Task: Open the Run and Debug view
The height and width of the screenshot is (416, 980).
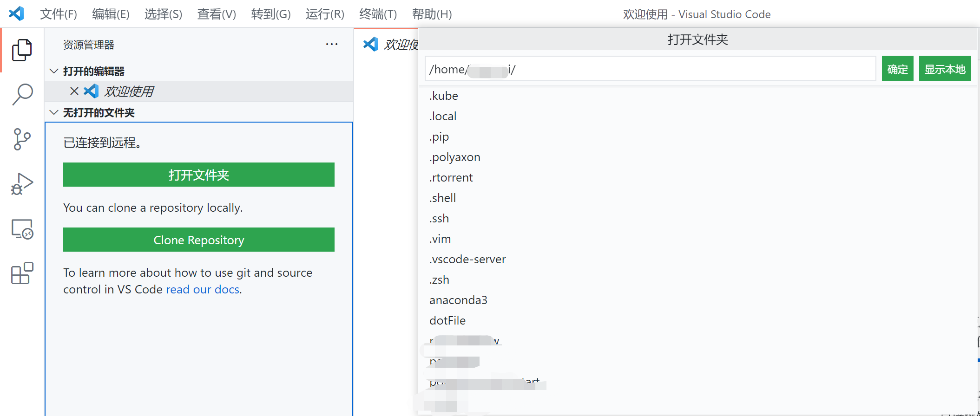Action: 22,184
